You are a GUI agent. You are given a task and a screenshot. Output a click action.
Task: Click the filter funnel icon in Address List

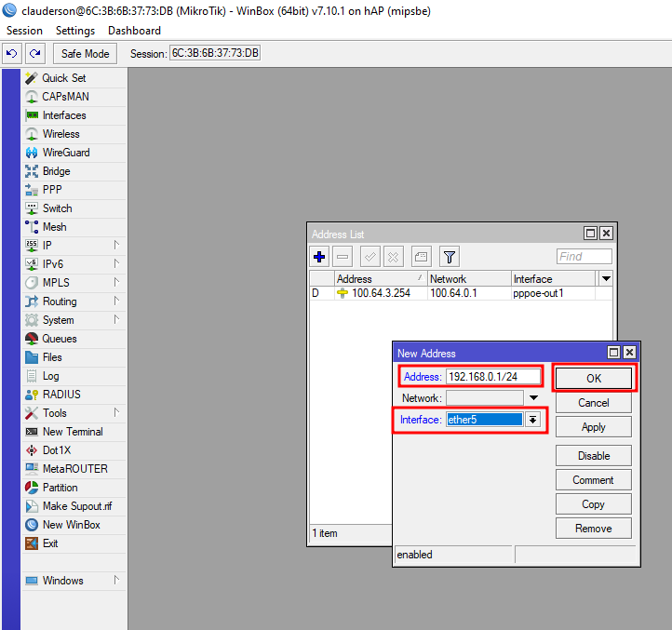coord(449,257)
